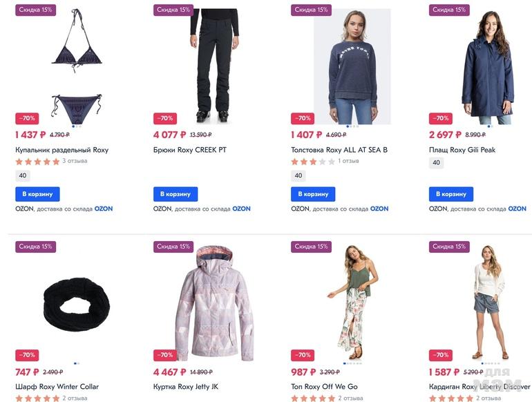
Task: Select size 40 for the Roxy swimsuit
Action: pyautogui.click(x=23, y=175)
